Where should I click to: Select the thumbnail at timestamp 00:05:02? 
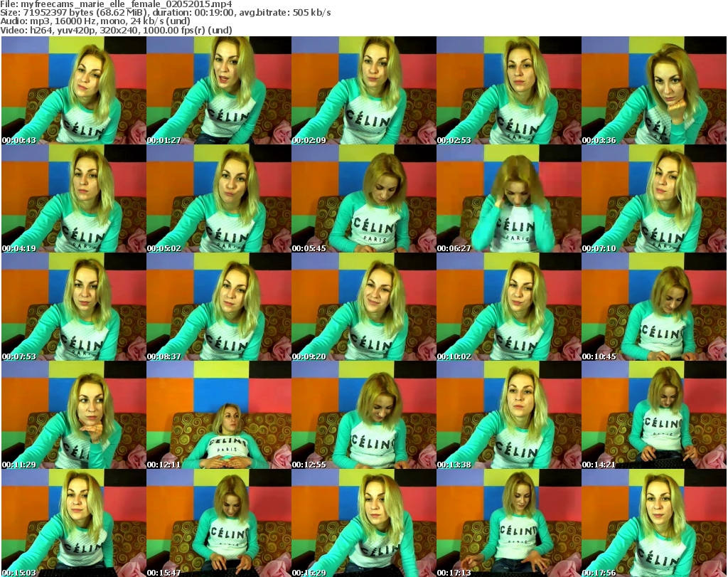219,198
